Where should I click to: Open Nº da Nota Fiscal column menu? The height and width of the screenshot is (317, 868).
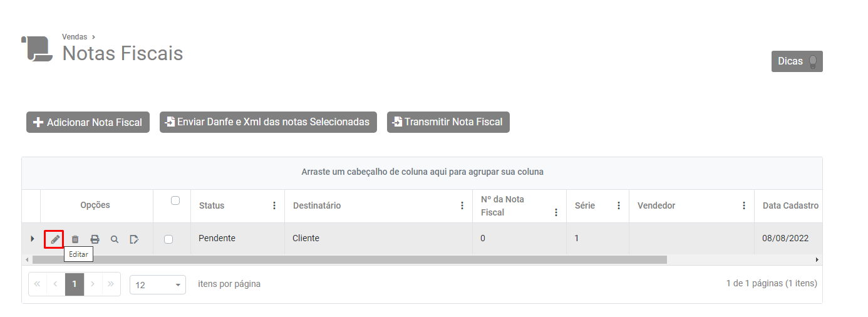(556, 212)
